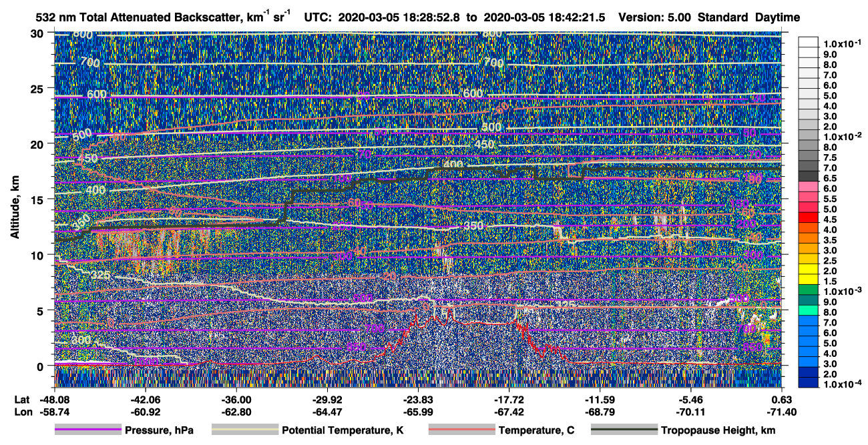Click latitude value 0.63
The width and height of the screenshot is (868, 445).
[x=783, y=399]
